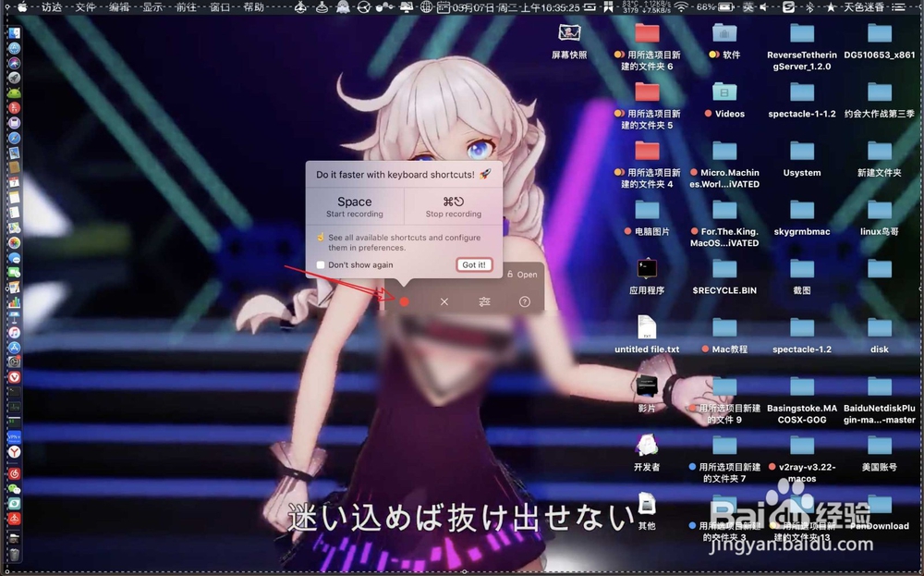Screen dimensions: 924x576
Task: Select the For.The.King.MacOS...iVATED folder
Action: [724, 211]
